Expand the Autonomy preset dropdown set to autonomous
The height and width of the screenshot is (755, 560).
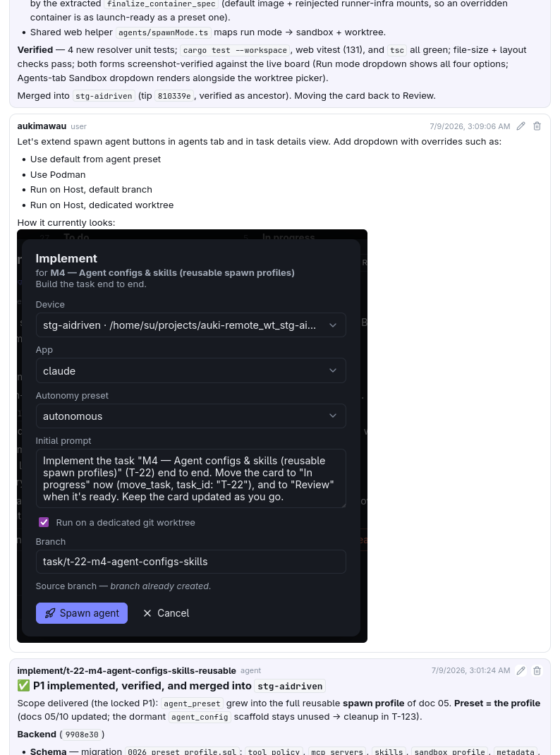(190, 416)
